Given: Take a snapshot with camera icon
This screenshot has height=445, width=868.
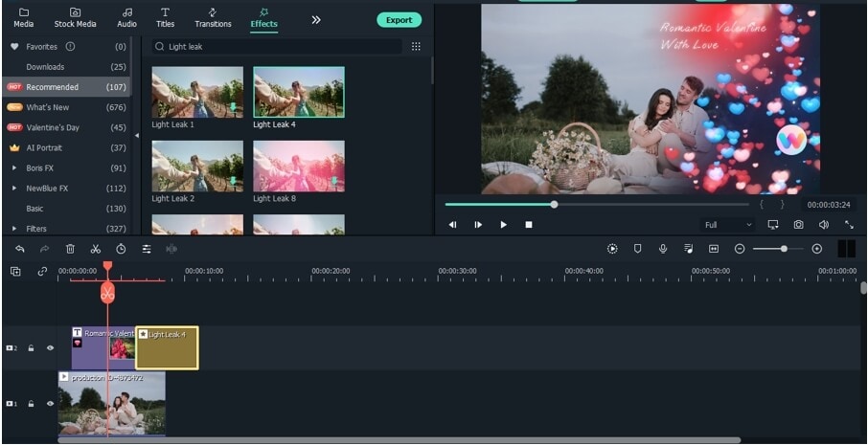Looking at the screenshot, I should [798, 225].
